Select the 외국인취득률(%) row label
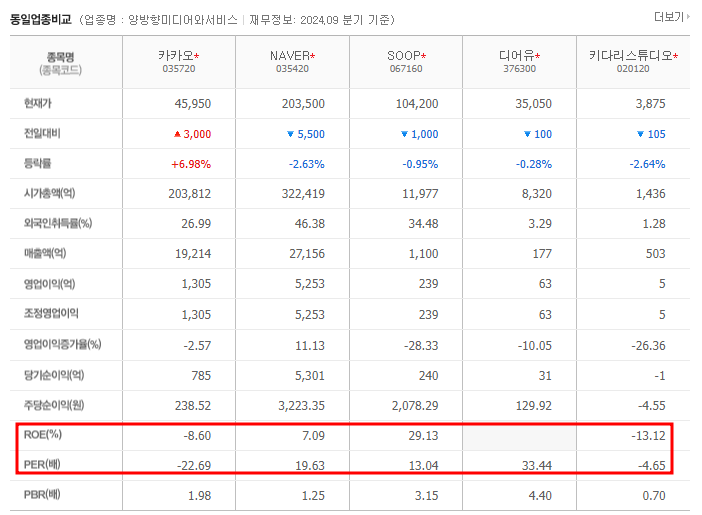Screen dimensions: 702x515 click(x=58, y=223)
